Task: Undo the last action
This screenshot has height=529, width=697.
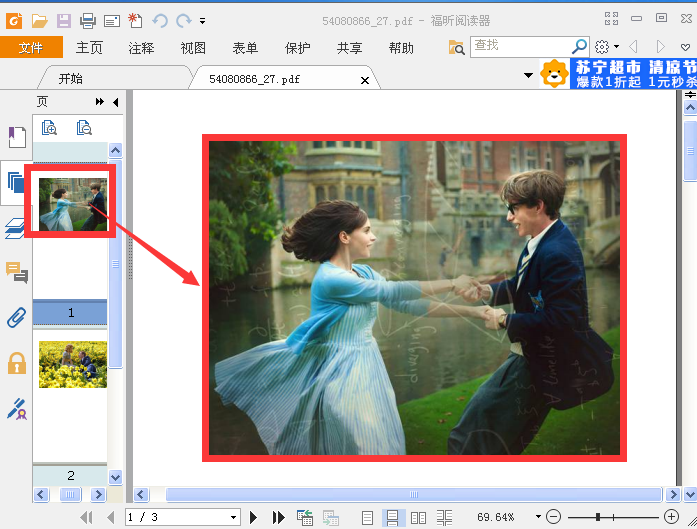Action: click(160, 20)
